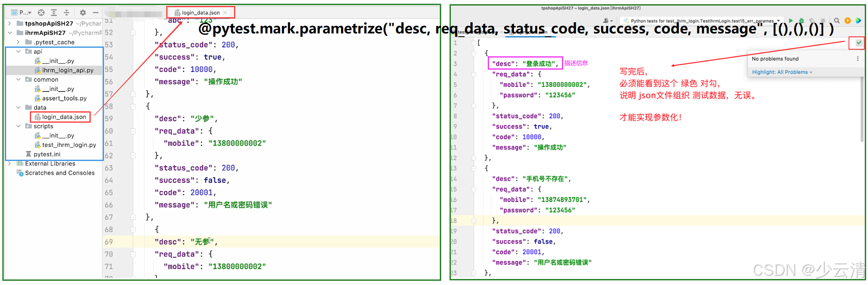This screenshot has height=285, width=868.
Task: Open assert_tools.py file
Action: tap(61, 98)
